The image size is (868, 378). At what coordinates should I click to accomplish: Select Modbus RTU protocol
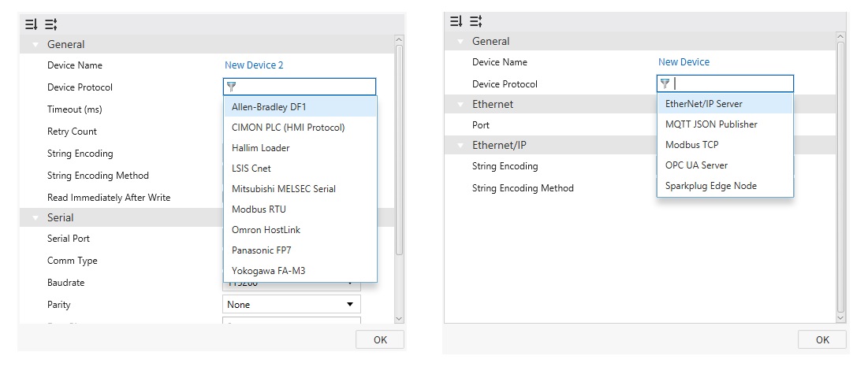300,209
